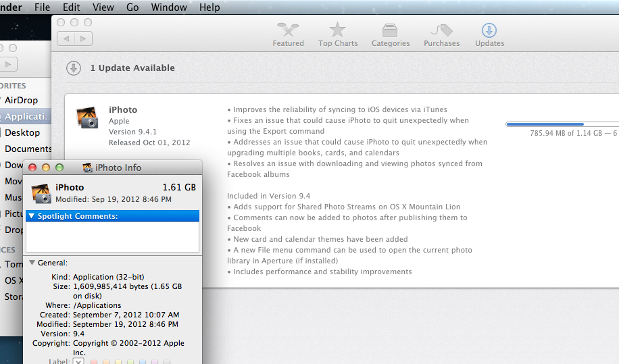Minimize the iPhoto Info window
The image size is (619, 364).
46,167
